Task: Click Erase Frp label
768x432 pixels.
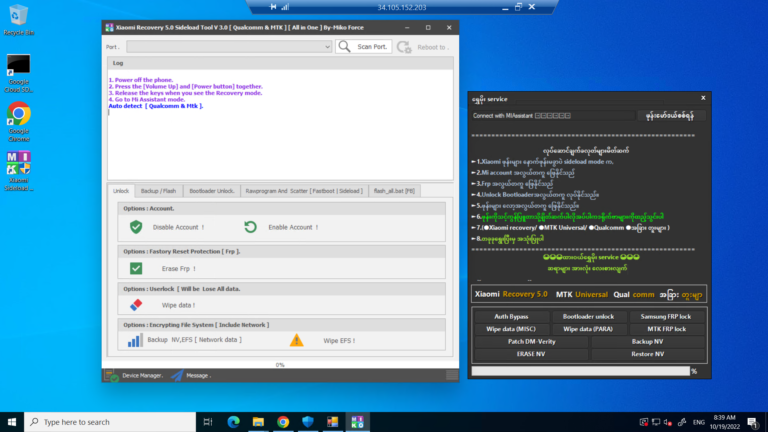Action: coord(178,269)
